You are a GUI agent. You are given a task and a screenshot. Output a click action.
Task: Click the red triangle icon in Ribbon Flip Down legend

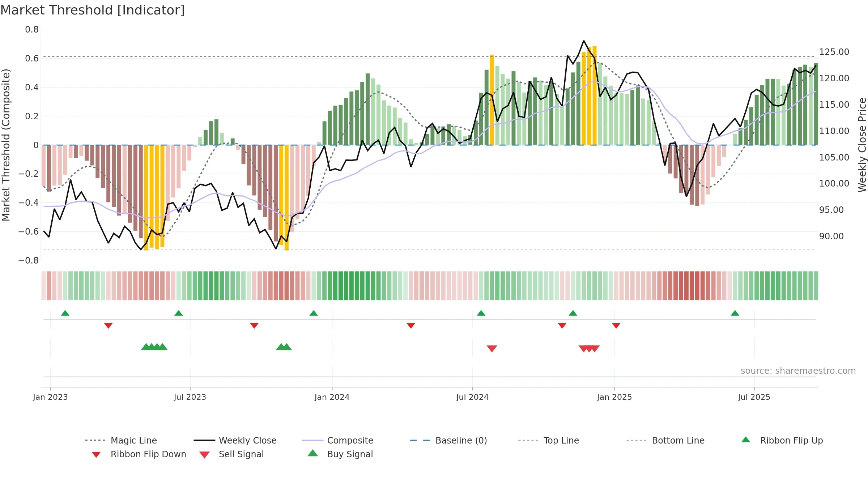pos(96,455)
